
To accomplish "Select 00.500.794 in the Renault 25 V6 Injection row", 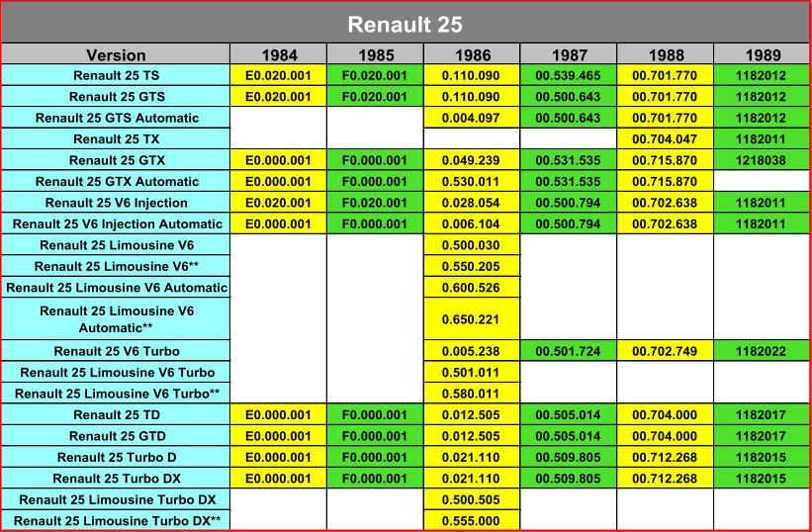I will pos(568,203).
